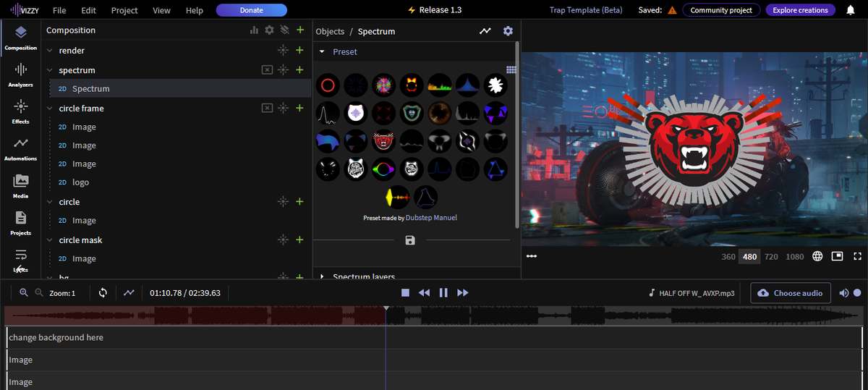This screenshot has width=868, height=390.
Task: Open effects for circle frame layer
Action: pos(284,109)
